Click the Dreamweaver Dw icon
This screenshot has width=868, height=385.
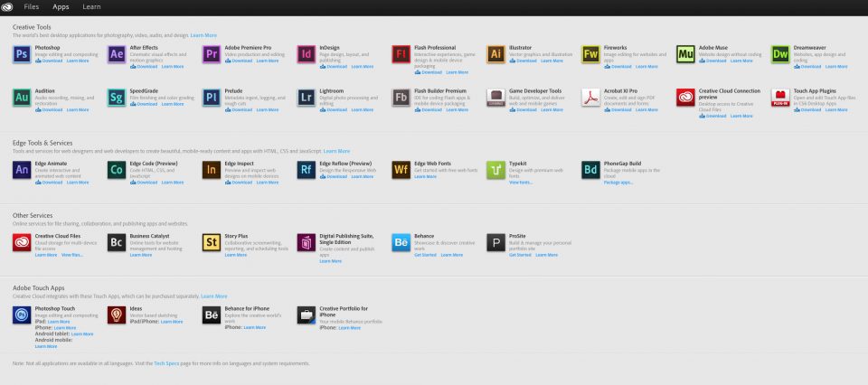(780, 54)
